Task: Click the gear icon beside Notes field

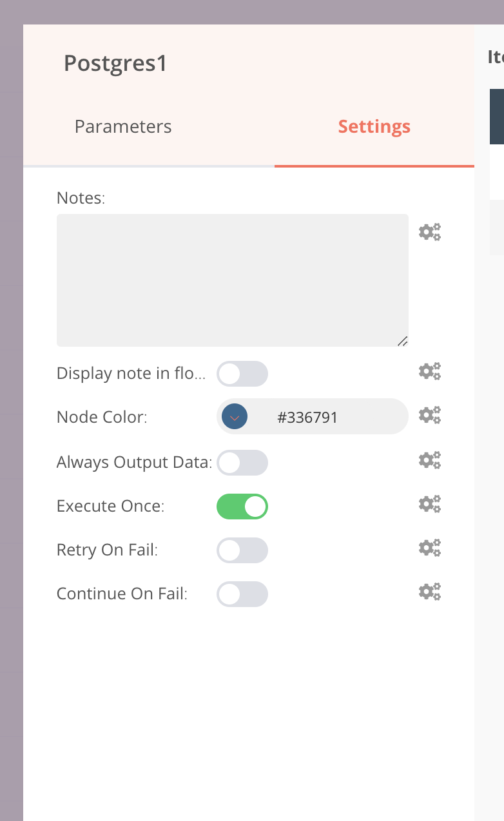Action: coord(429,232)
